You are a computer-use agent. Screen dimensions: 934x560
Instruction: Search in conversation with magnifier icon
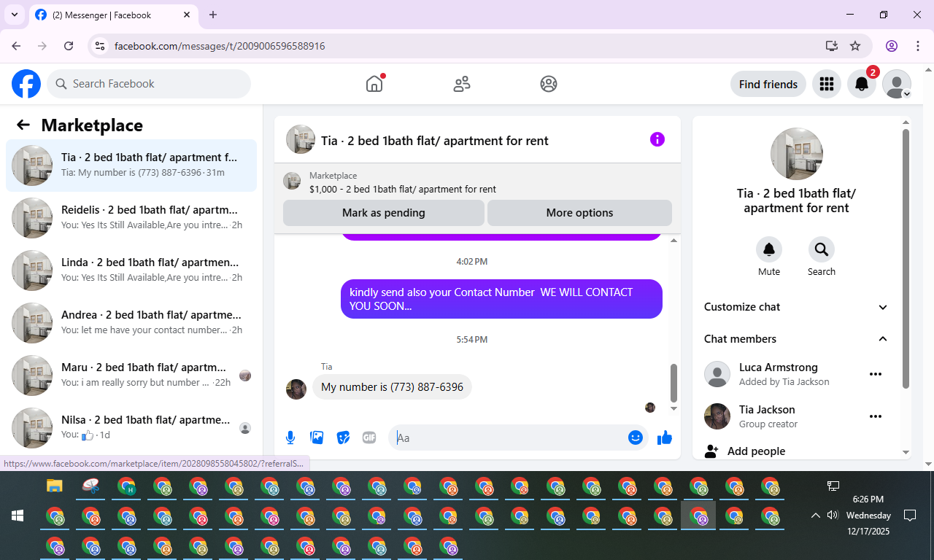coord(822,249)
